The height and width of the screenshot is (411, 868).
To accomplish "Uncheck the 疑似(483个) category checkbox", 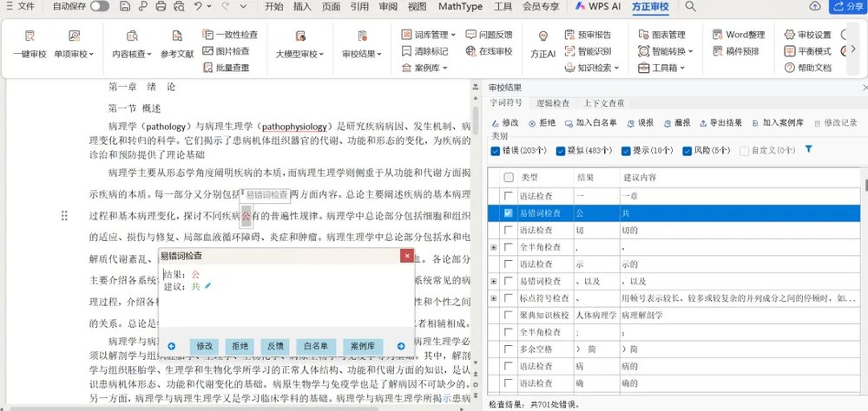I will tap(561, 151).
